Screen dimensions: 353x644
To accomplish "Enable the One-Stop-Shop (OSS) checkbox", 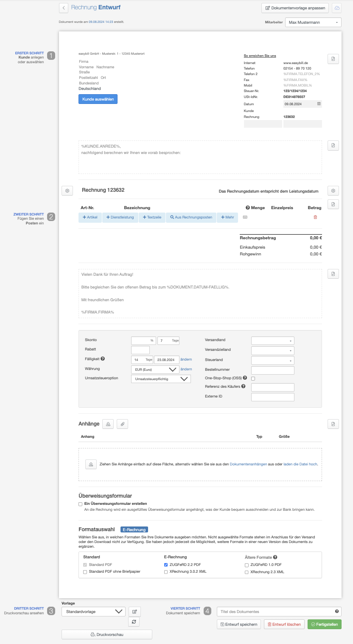I will click(253, 378).
